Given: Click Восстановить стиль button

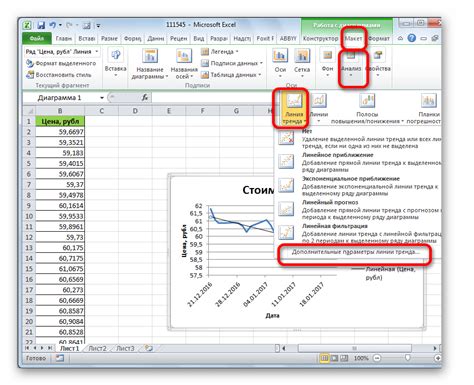Looking at the screenshot, I should 59,75.
